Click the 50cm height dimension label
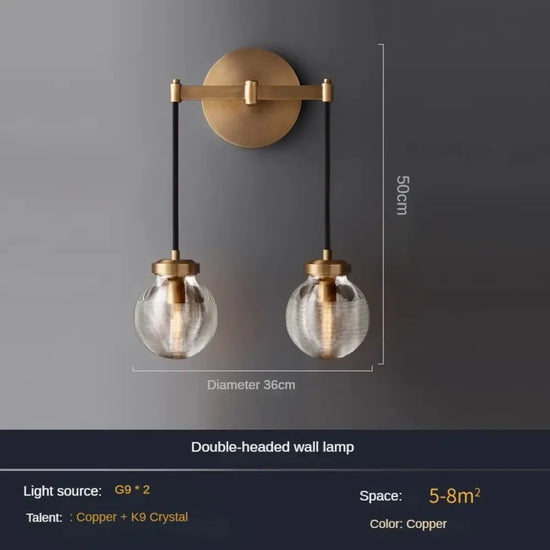The image size is (550, 550). coord(402,195)
